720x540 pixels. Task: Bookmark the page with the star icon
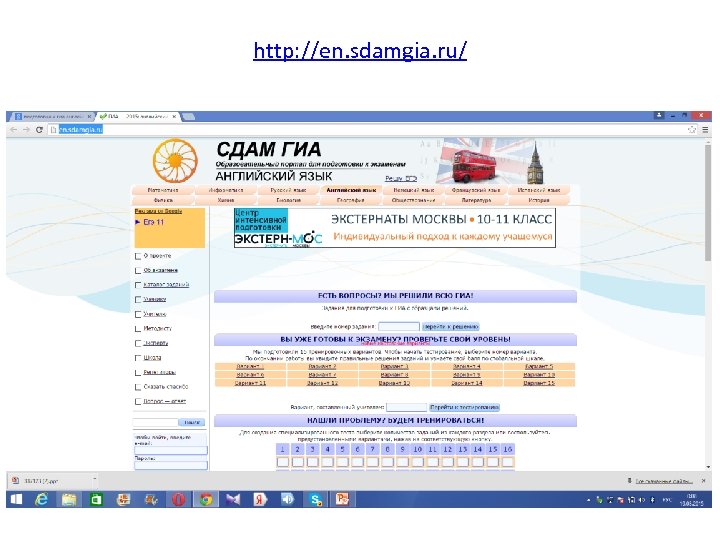click(692, 130)
